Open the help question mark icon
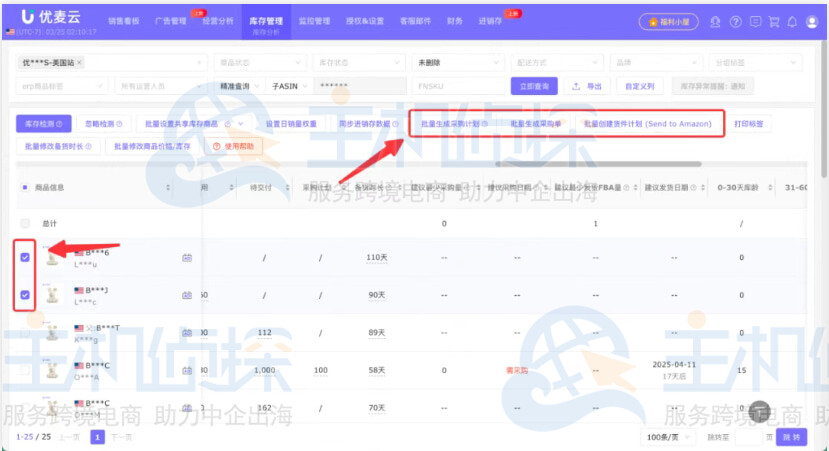Viewport: 829px width, 451px height. pos(735,22)
